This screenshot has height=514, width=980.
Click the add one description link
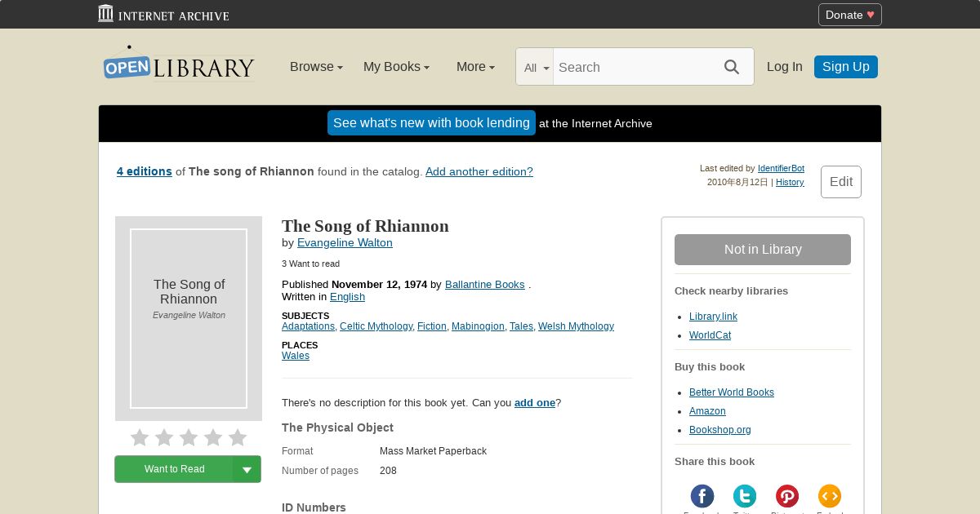tap(535, 402)
